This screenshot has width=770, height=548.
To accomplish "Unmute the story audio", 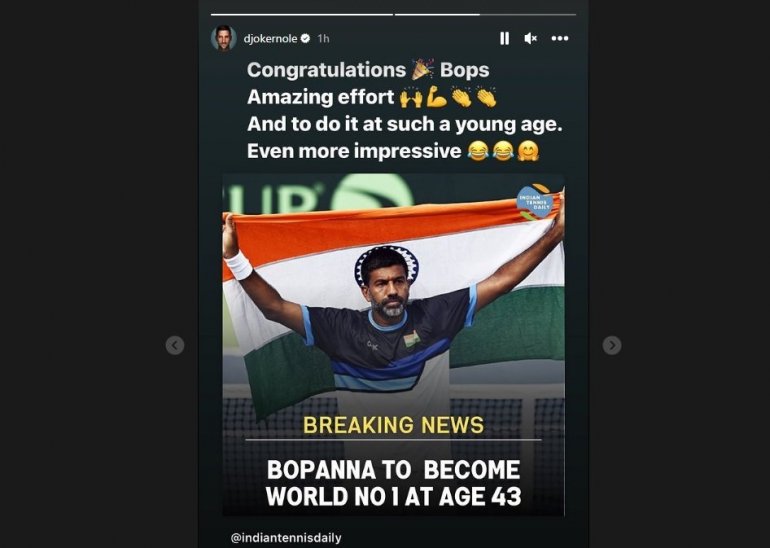I will click(x=530, y=38).
